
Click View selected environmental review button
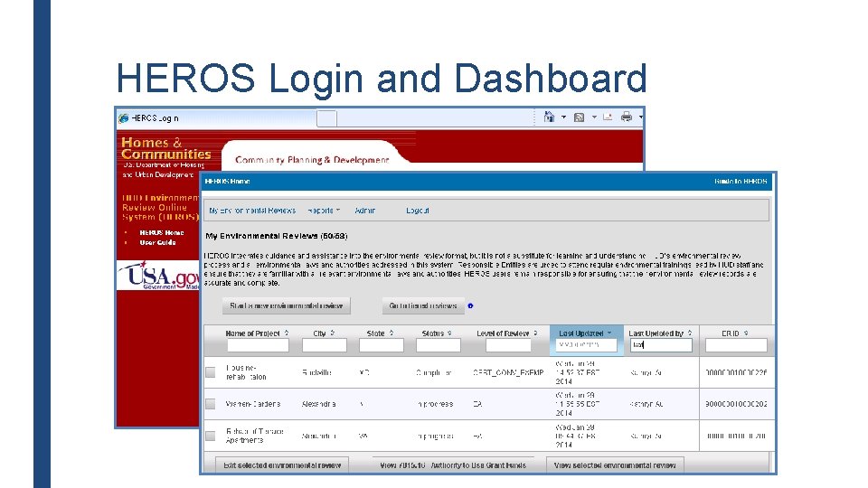[615, 465]
